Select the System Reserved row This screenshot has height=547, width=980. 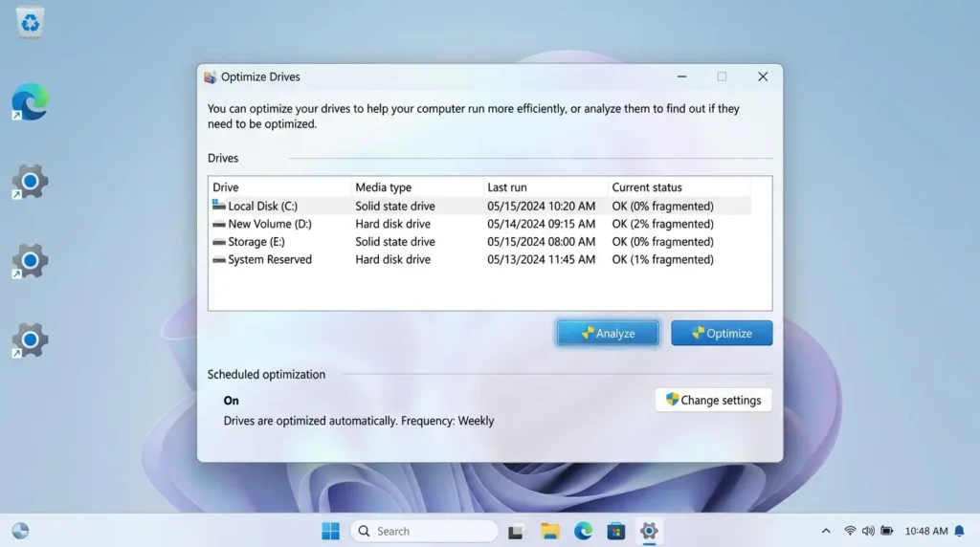[480, 259]
